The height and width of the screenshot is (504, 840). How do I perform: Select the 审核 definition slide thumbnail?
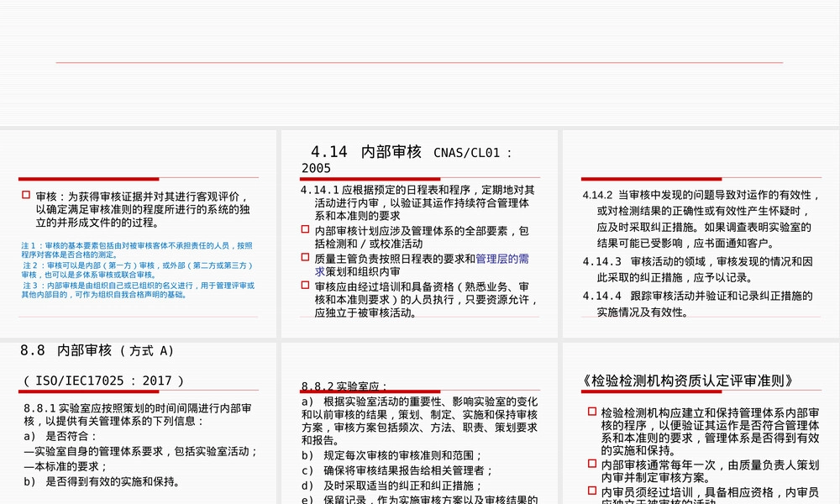click(x=139, y=234)
